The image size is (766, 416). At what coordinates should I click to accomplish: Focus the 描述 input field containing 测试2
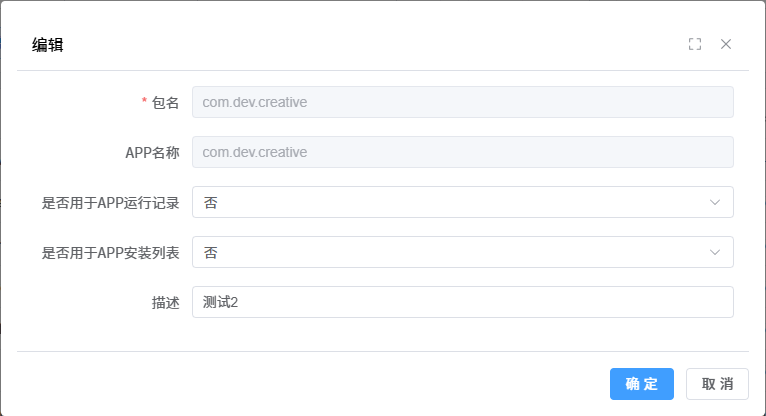click(462, 302)
